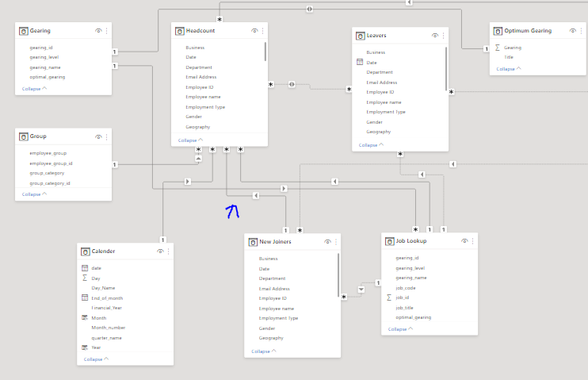Click the Calender table header icon

[x=86, y=251]
